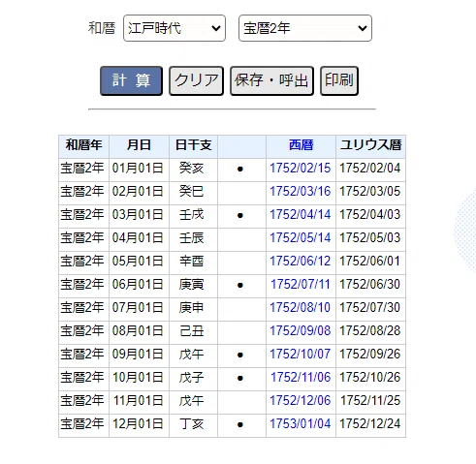Open the 1752/03/16 date link
This screenshot has width=476, height=464.
pos(301,192)
